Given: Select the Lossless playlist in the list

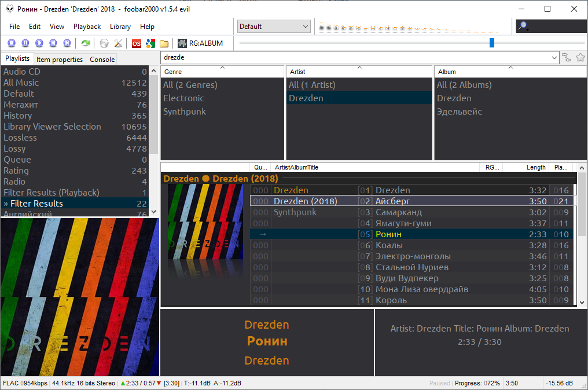Looking at the screenshot, I should (20, 138).
